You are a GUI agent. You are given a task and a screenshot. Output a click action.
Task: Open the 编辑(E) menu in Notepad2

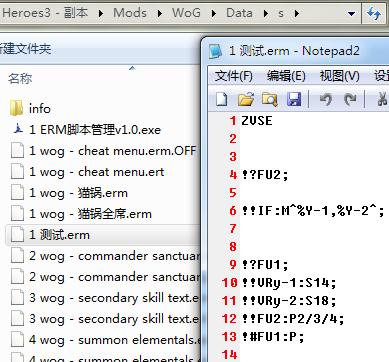(286, 76)
